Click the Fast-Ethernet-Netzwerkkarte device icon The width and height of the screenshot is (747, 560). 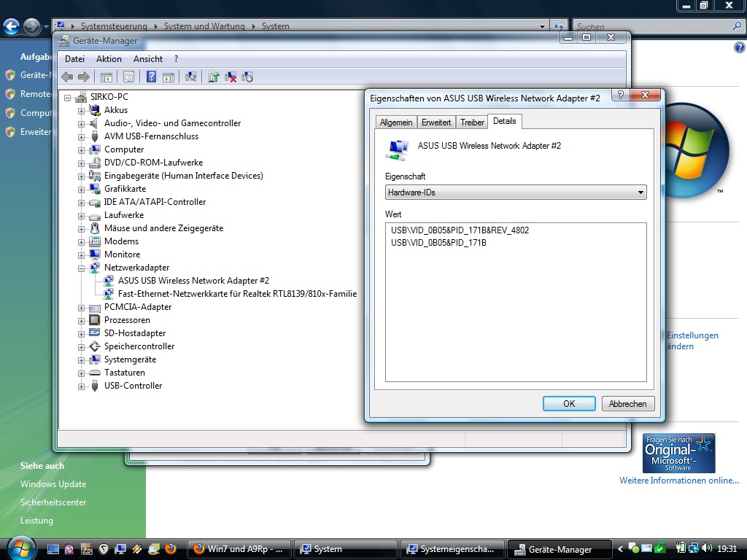(x=109, y=294)
